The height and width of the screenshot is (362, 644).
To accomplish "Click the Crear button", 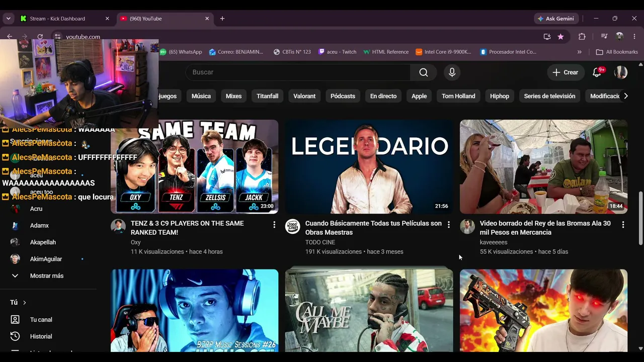I will click(x=566, y=72).
